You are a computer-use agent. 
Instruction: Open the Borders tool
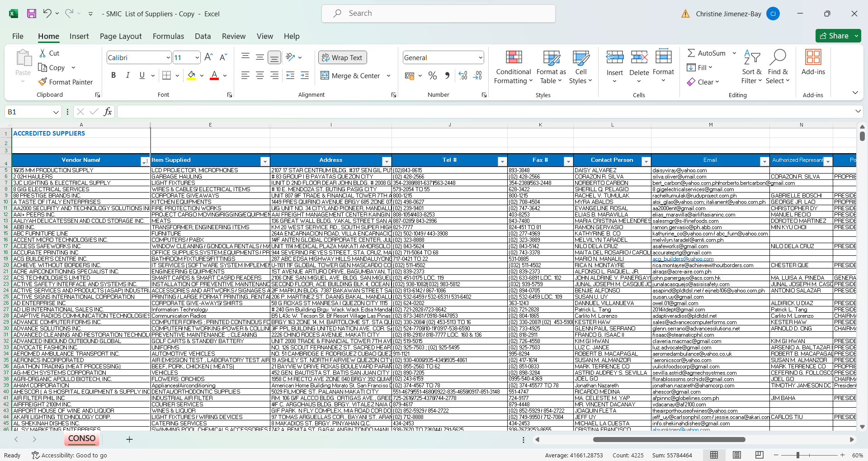point(166,75)
